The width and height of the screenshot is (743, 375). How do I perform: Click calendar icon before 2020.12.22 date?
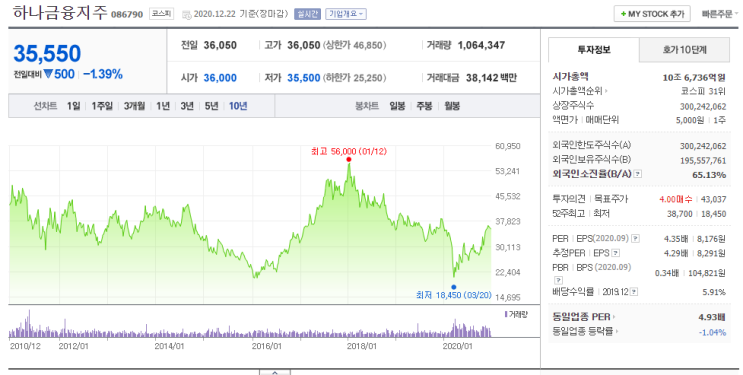186,14
